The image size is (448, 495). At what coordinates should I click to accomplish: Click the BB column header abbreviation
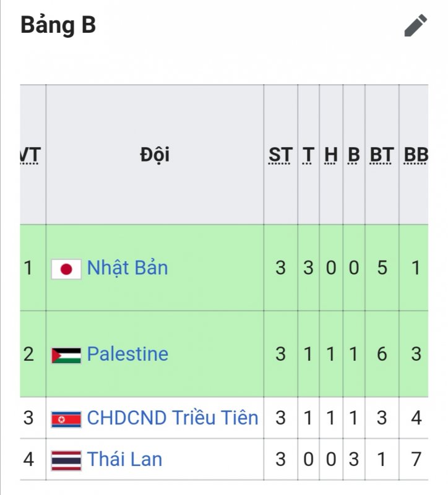coord(416,155)
